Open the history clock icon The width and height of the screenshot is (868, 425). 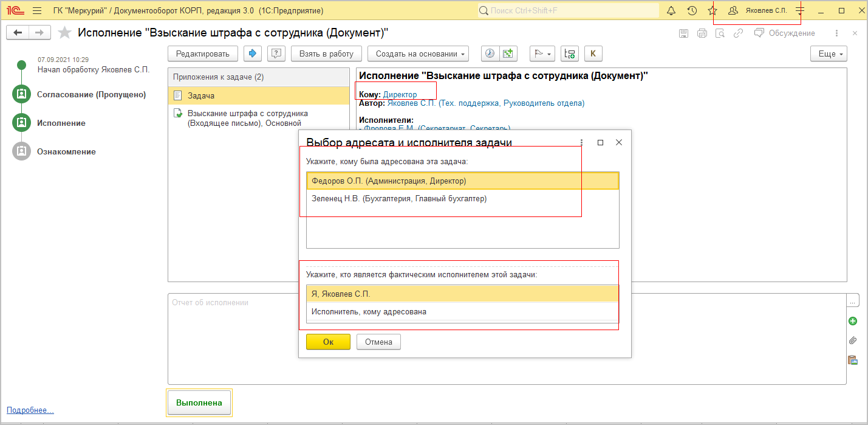click(692, 11)
